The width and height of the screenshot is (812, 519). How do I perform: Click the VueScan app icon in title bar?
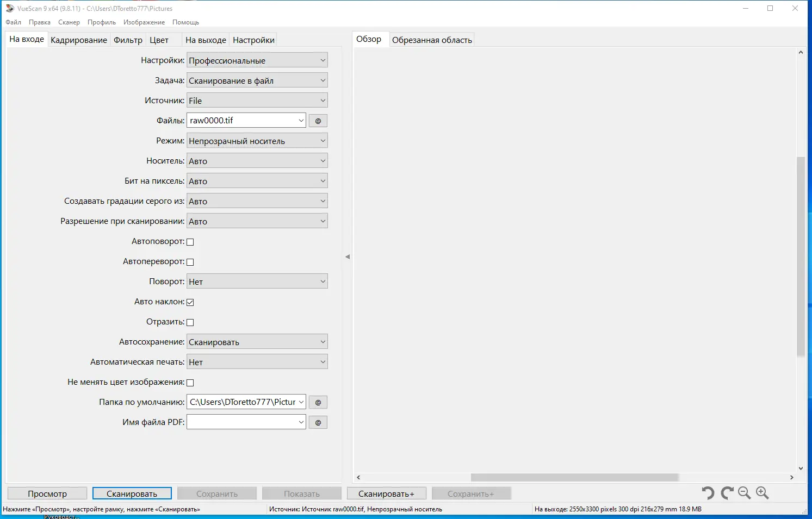pyautogui.click(x=10, y=8)
